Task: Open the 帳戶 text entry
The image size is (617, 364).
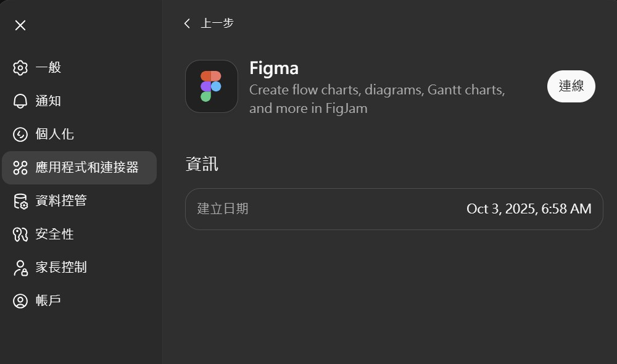Action: click(48, 301)
